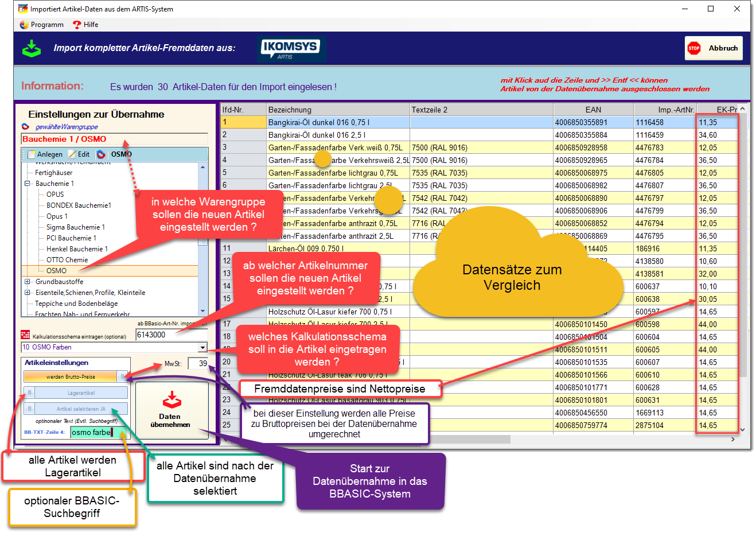The width and height of the screenshot is (756, 540).
Task: Click row Bangkirai-Öl dunkel 016 0,75 l
Action: tap(480, 122)
